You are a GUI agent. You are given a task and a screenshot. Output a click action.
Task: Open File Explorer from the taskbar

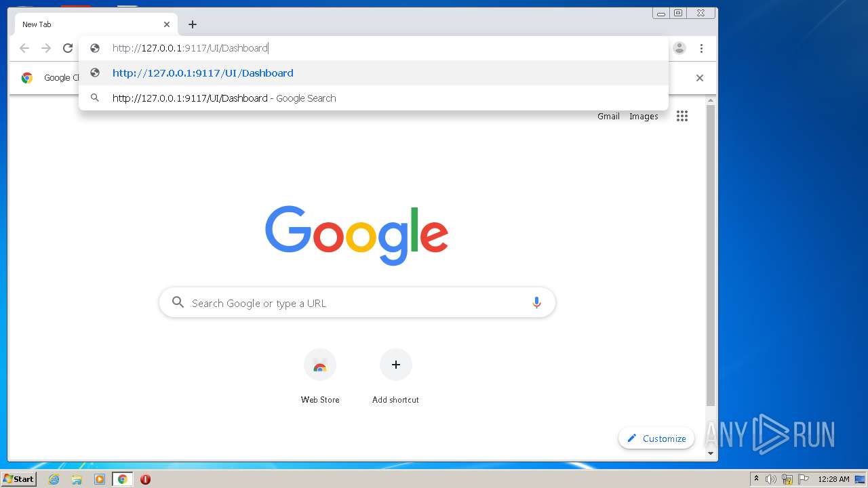coord(77,479)
